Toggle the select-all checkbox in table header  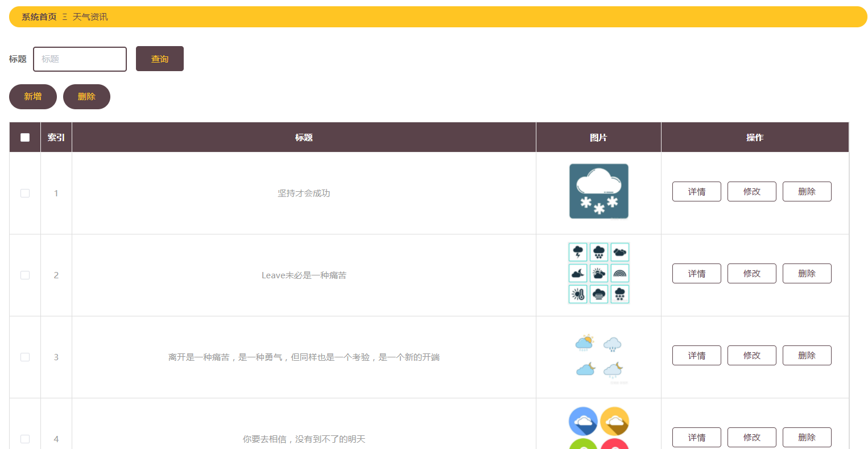25,137
